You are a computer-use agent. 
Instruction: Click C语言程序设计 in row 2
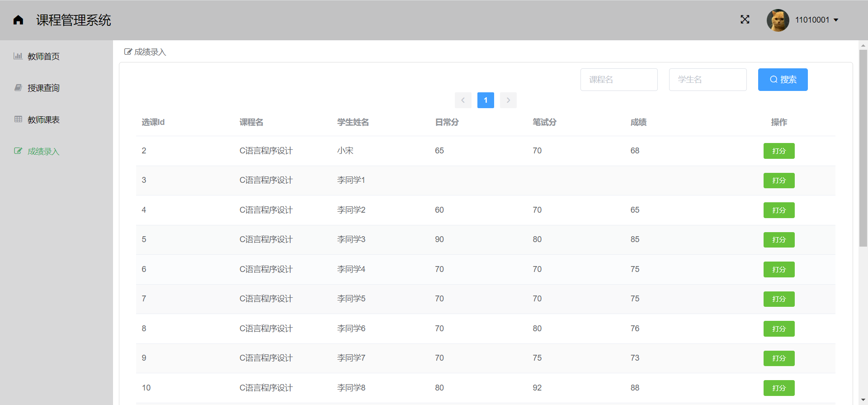coord(266,180)
